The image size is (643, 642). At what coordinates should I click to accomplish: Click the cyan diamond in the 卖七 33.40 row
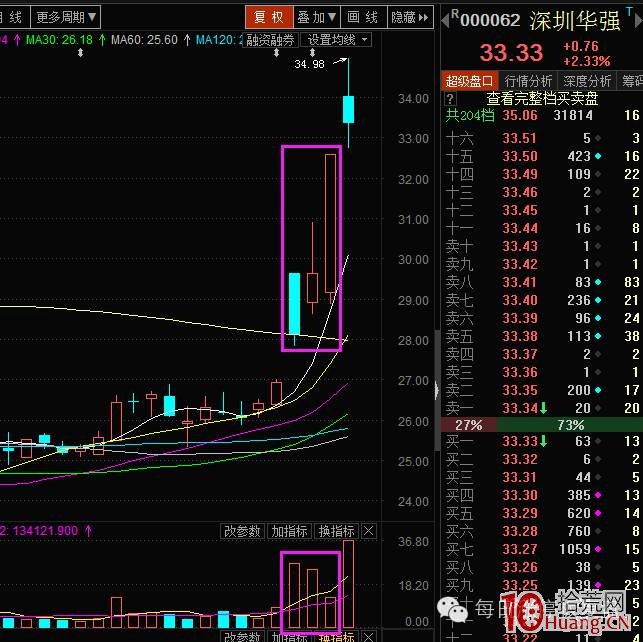pyautogui.click(x=598, y=300)
